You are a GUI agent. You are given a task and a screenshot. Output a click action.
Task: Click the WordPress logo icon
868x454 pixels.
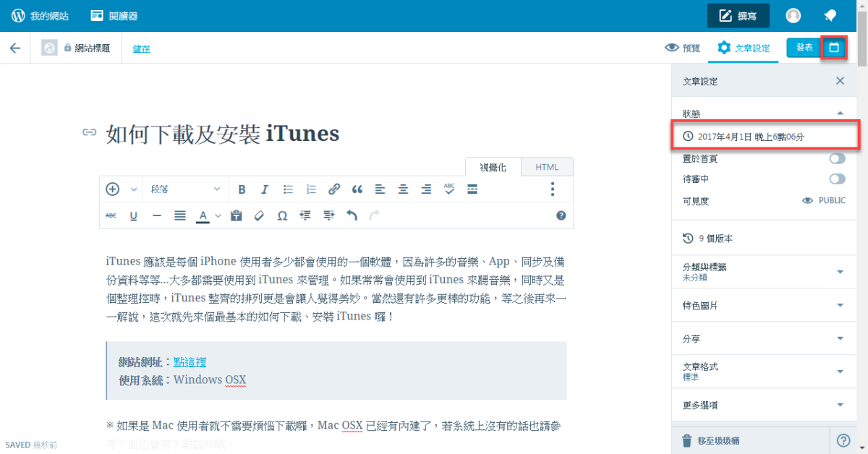click(x=18, y=15)
